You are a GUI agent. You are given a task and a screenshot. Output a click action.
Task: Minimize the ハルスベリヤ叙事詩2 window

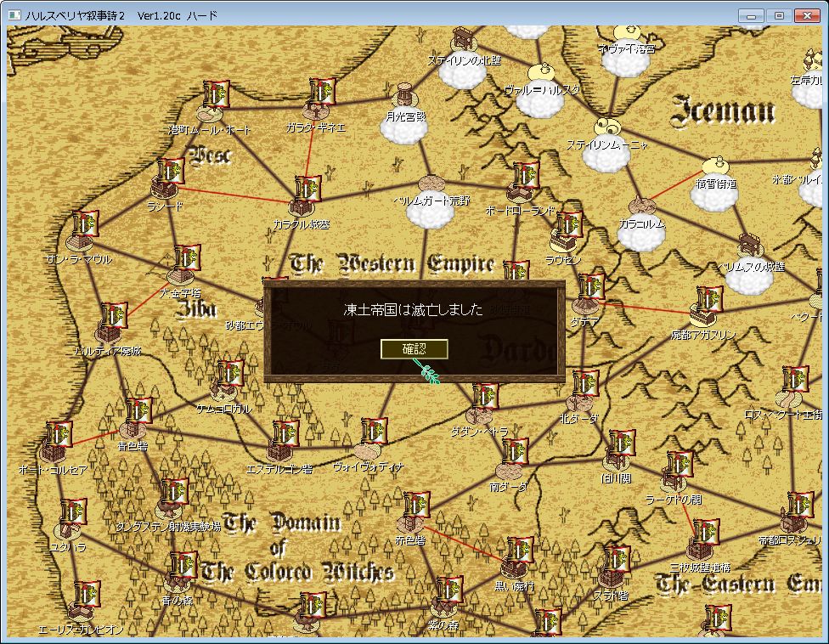pyautogui.click(x=751, y=15)
